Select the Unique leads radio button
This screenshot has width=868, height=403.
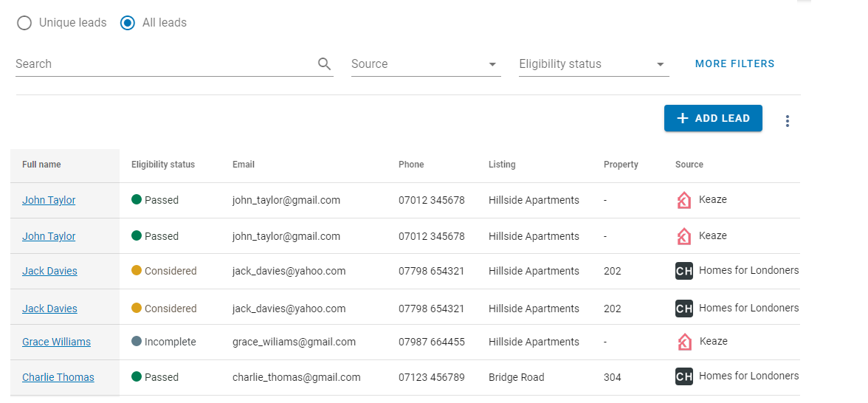click(24, 24)
